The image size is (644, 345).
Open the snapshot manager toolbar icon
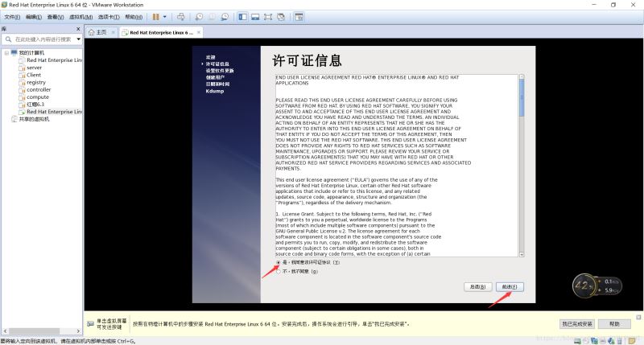pos(225,16)
